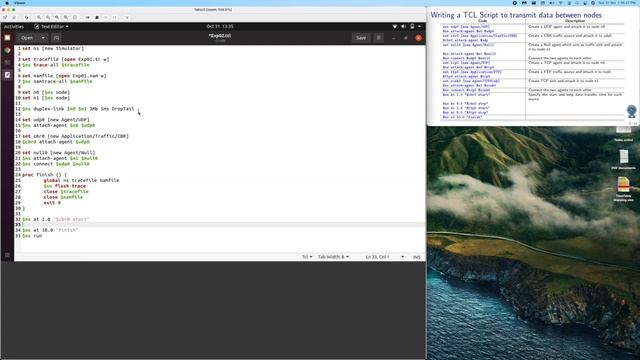Click the '$ns at 1.0 "$cbr0 start"' line
640x360 pixels.
pos(56,219)
